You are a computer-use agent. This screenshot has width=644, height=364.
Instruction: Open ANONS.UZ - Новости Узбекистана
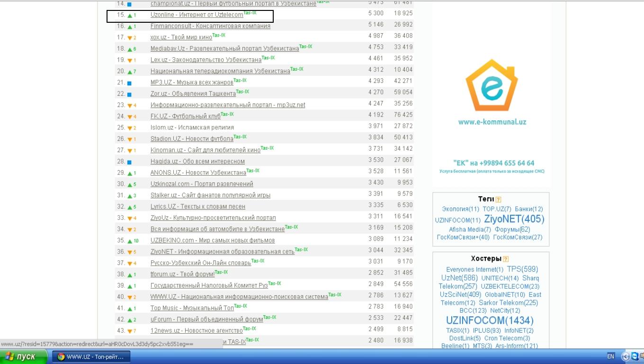pyautogui.click(x=198, y=173)
